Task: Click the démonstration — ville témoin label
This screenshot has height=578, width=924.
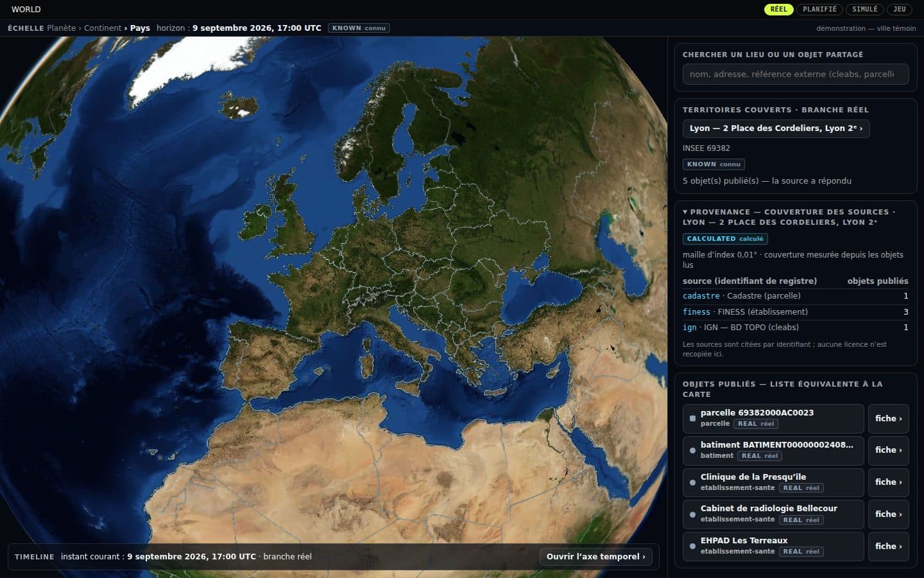Action: (866, 28)
